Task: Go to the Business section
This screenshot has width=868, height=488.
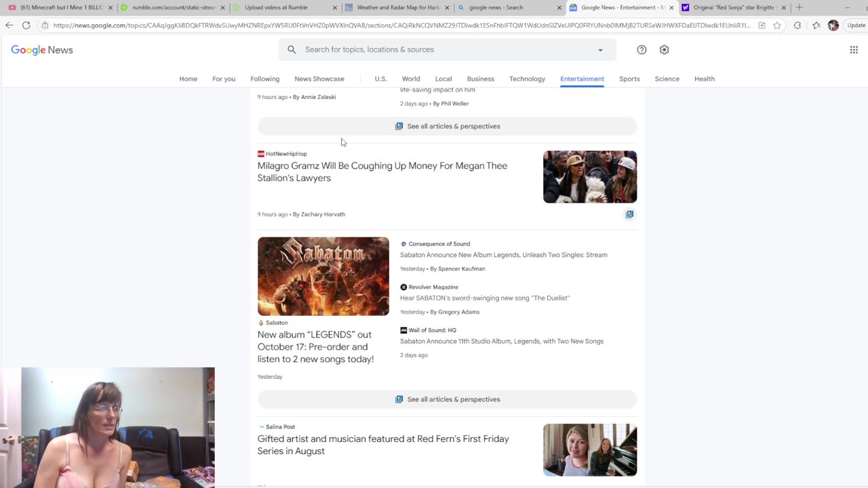Action: [x=481, y=79]
